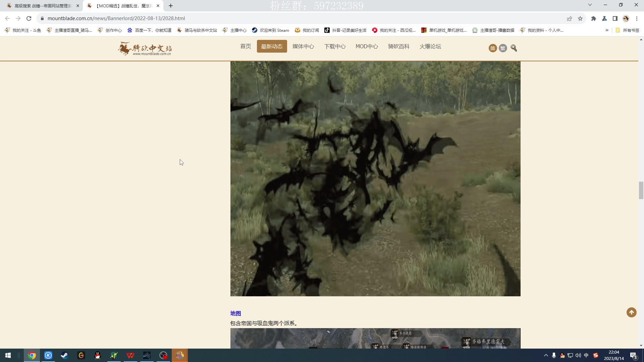644x362 pixels.
Task: Open 我的关注 - 西瓜视频 bookmark
Action: pos(394,30)
